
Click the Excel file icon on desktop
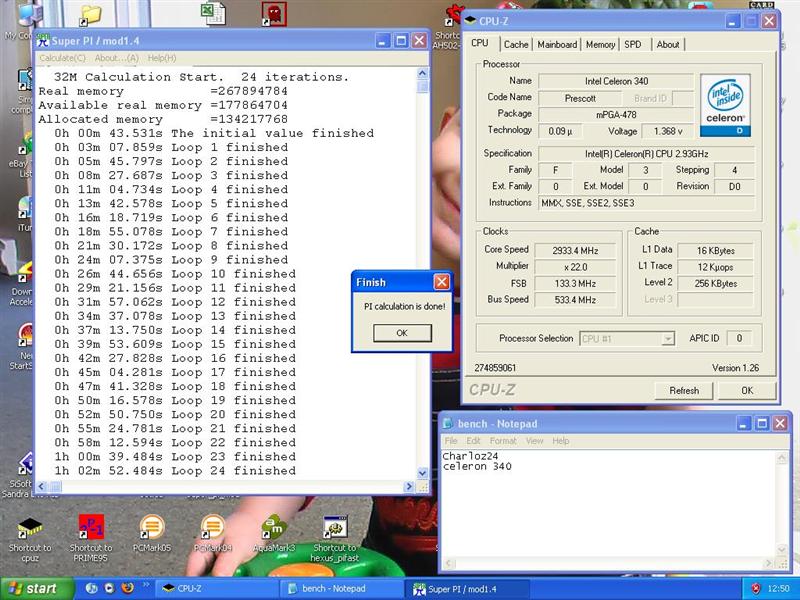[x=213, y=13]
